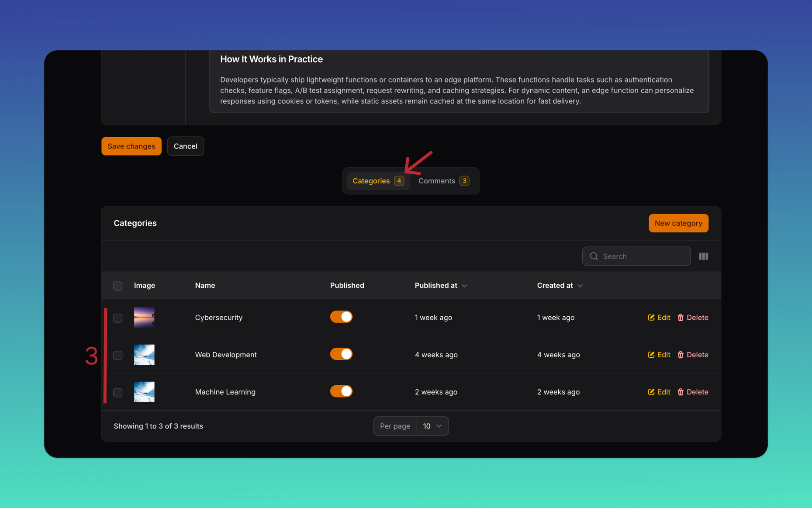Image resolution: width=812 pixels, height=508 pixels.
Task: Select the Web Development row checkbox
Action: point(118,356)
